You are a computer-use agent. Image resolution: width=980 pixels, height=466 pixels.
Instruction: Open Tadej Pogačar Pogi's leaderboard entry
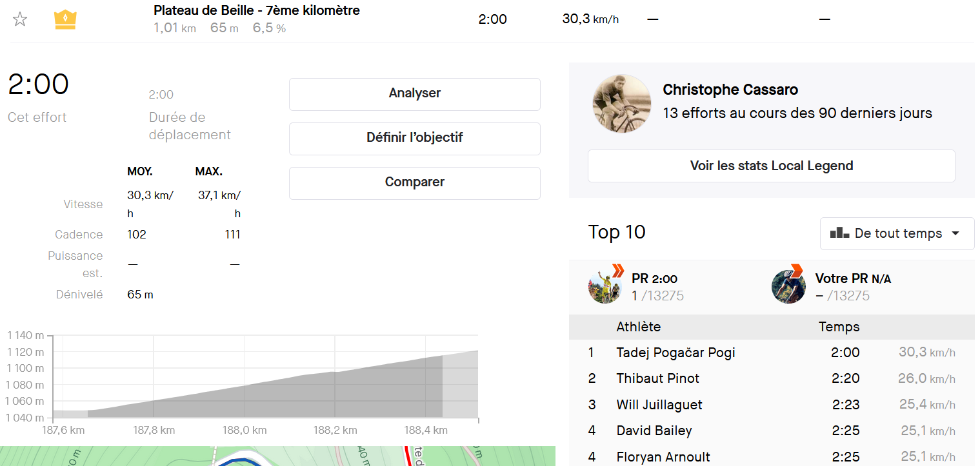(675, 353)
